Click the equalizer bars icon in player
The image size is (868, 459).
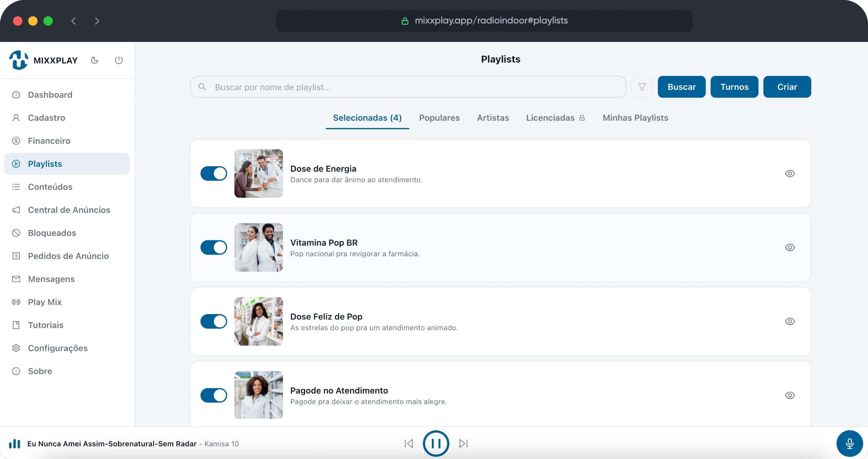pos(14,443)
